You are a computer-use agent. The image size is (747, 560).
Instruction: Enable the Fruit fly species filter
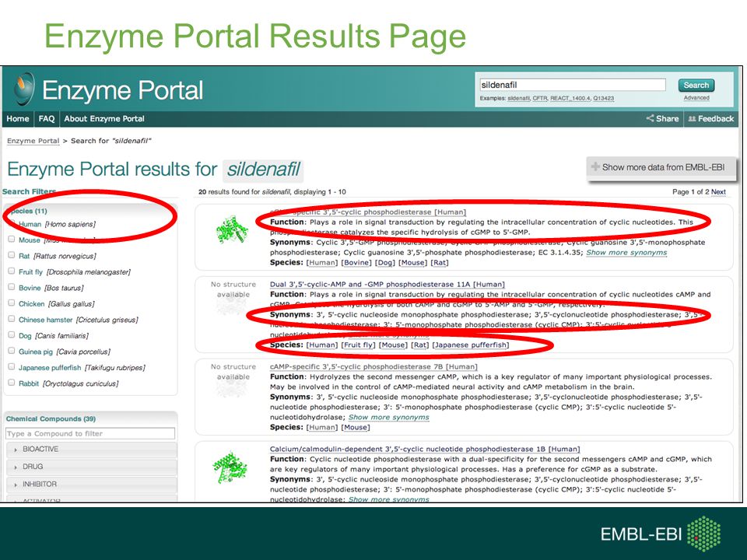(12, 271)
